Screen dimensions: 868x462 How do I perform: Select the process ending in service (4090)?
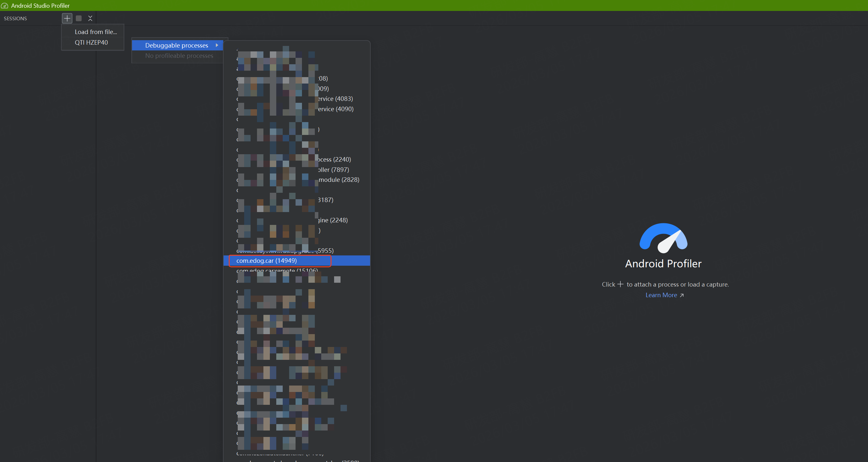tap(297, 109)
